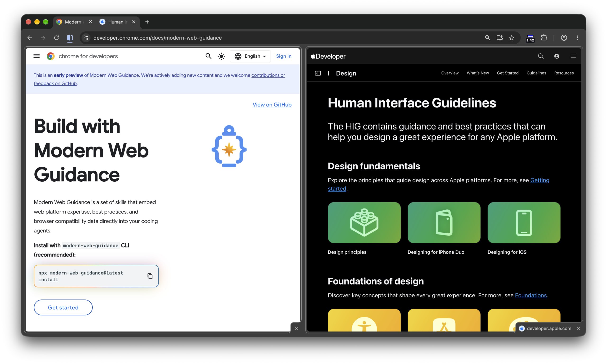Toggle the light/dark theme sun icon
Screen dimensions: 607x364
(221, 56)
